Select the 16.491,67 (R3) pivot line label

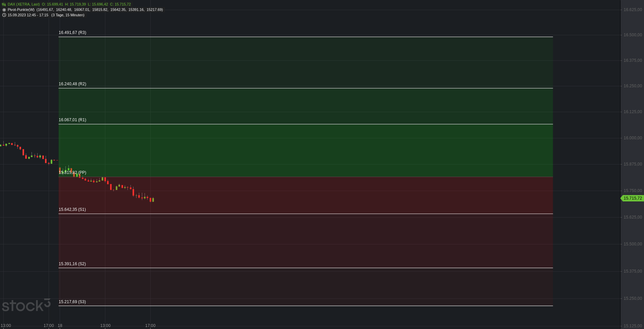(x=72, y=33)
